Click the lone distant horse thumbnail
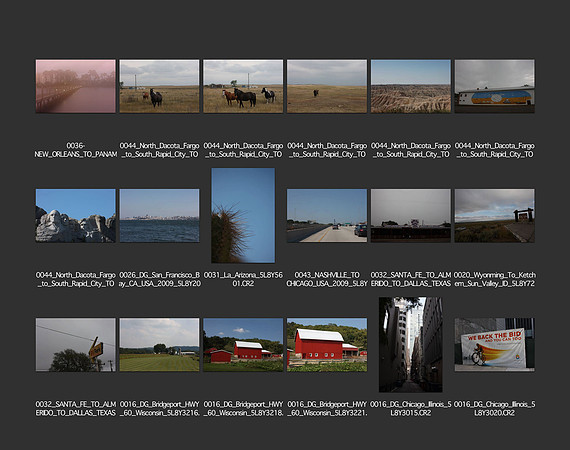 (327, 86)
